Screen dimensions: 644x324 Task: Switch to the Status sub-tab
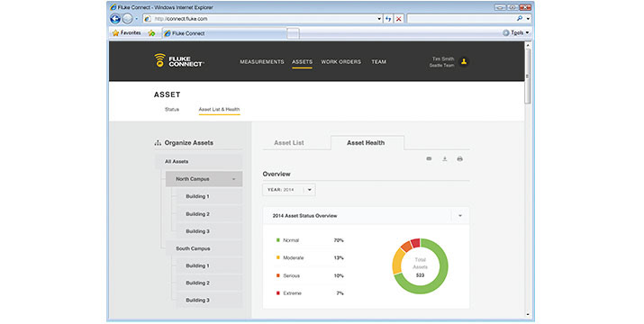click(172, 109)
